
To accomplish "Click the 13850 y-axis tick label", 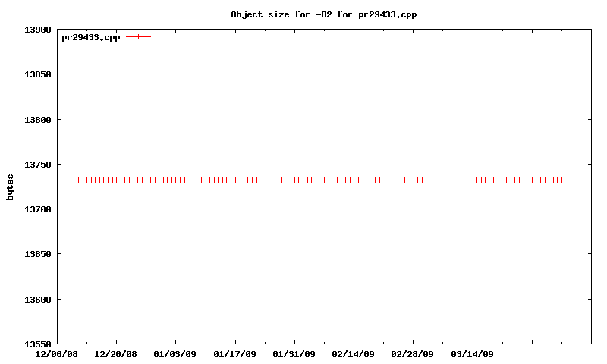I will [37, 75].
